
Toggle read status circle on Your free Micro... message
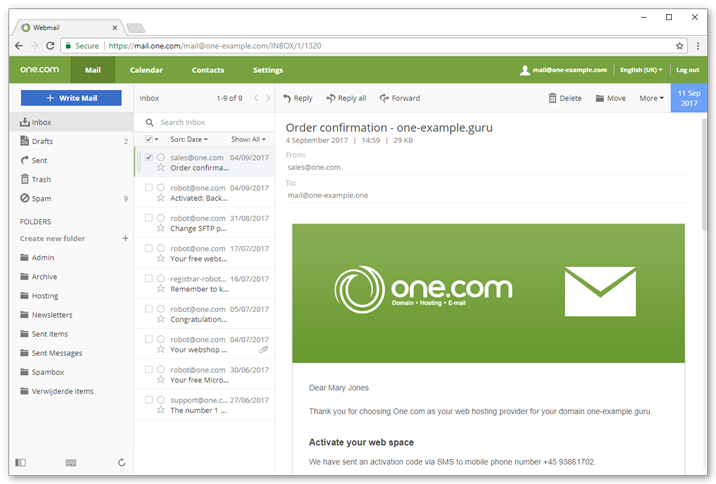pyautogui.click(x=161, y=369)
